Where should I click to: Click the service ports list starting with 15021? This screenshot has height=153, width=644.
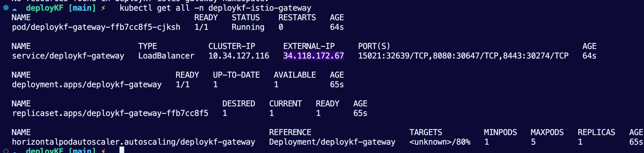[x=463, y=56]
